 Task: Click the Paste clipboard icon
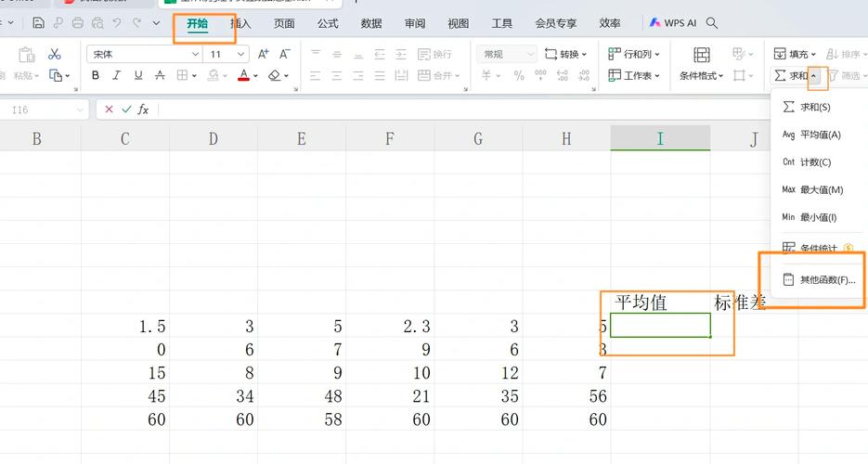pos(26,54)
